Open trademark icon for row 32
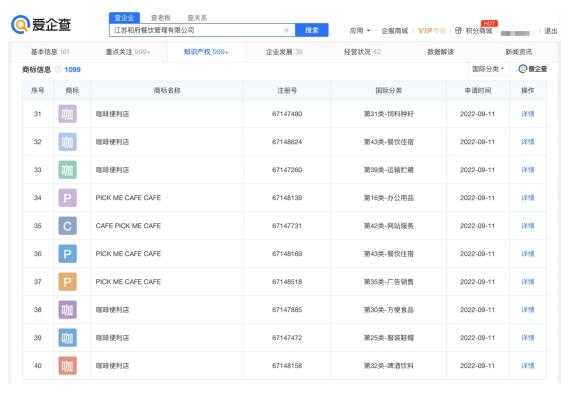582x395 pixels. click(68, 142)
